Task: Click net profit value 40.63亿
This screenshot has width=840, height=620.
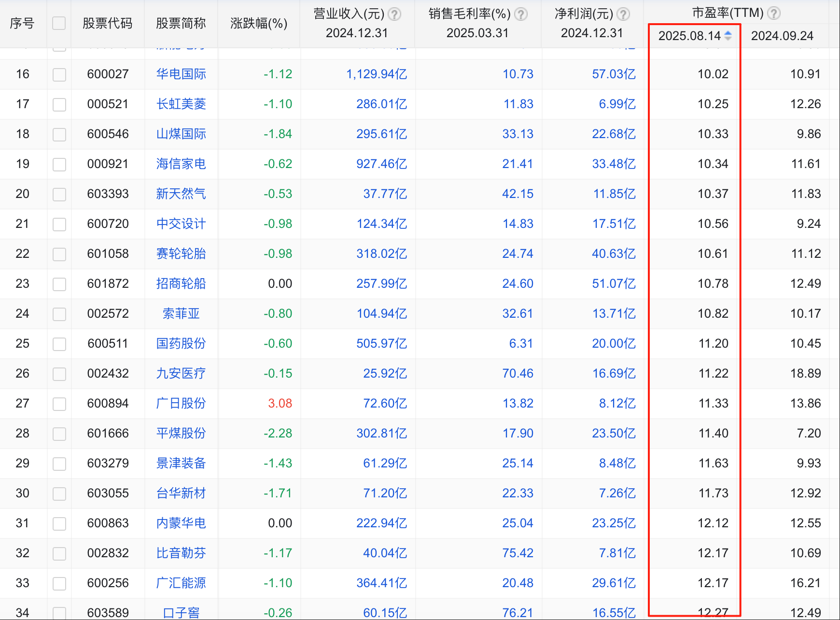Action: (614, 254)
